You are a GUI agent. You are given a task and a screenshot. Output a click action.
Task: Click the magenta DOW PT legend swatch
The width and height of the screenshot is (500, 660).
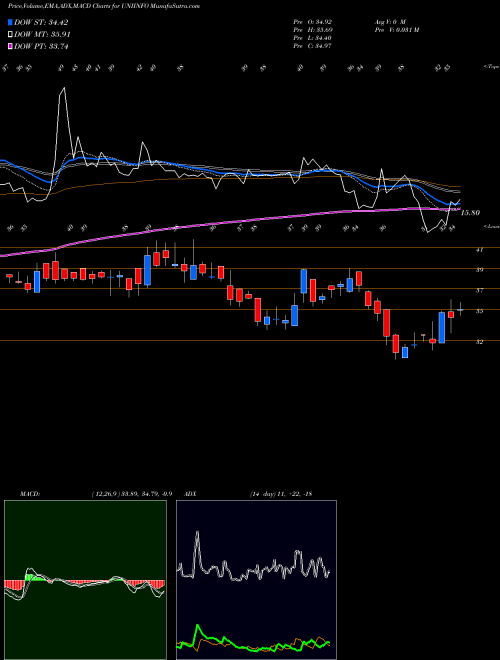tap(10, 46)
